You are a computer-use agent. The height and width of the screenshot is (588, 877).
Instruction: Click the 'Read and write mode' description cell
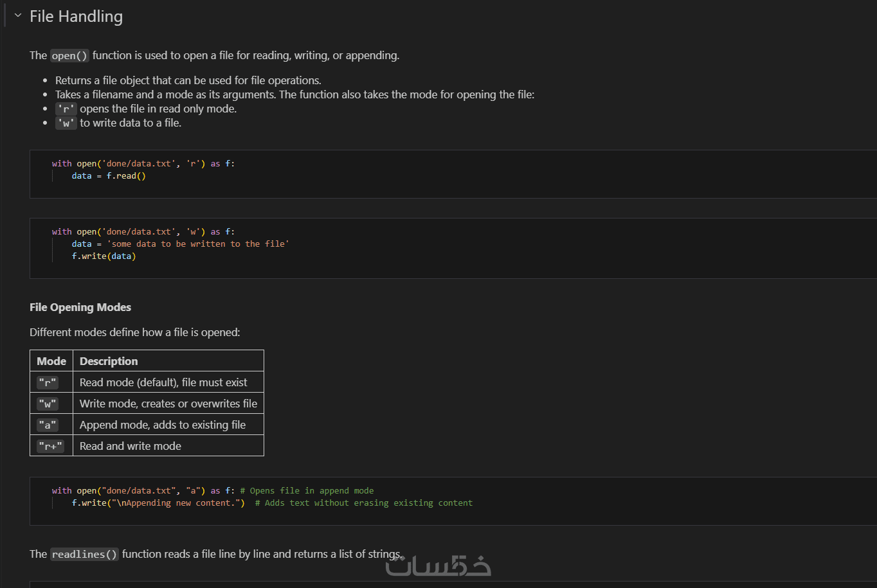coord(131,446)
